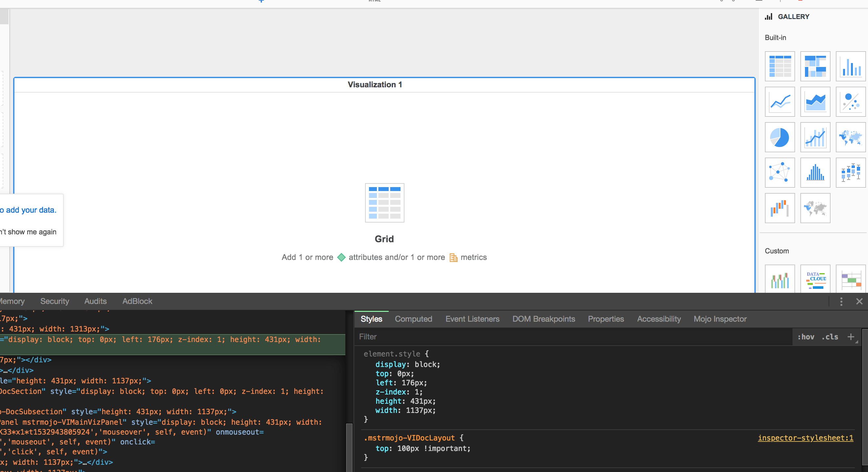
Task: Select the combo bar-line chart visualization
Action: pyautogui.click(x=815, y=137)
